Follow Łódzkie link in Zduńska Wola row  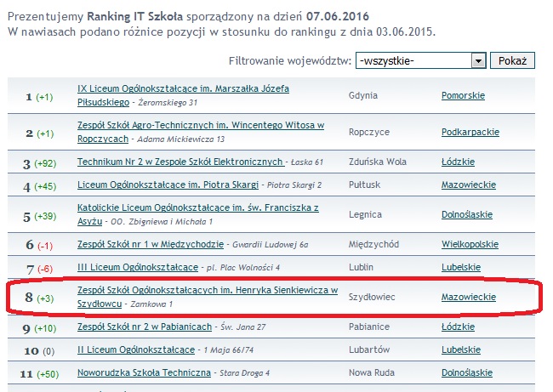[x=458, y=162]
